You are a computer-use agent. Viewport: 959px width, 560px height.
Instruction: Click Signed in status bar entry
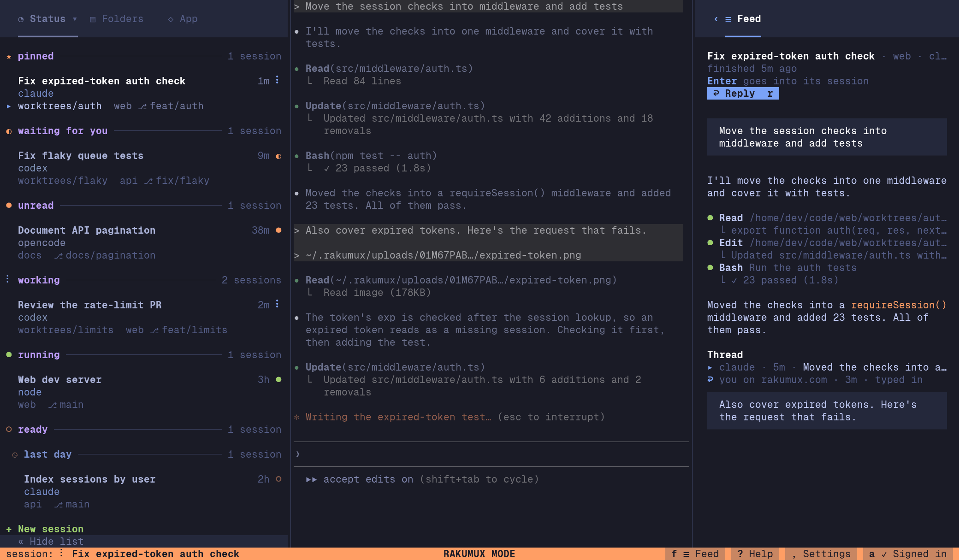point(908,554)
